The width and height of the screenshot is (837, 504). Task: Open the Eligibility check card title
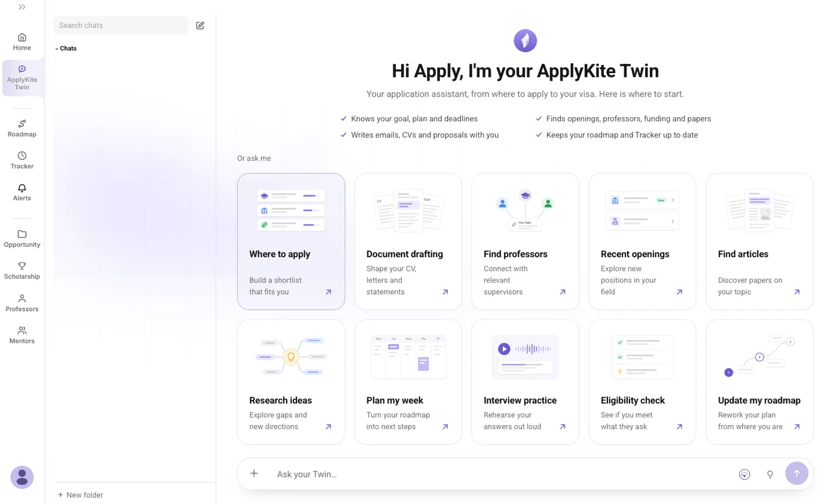[x=633, y=401]
